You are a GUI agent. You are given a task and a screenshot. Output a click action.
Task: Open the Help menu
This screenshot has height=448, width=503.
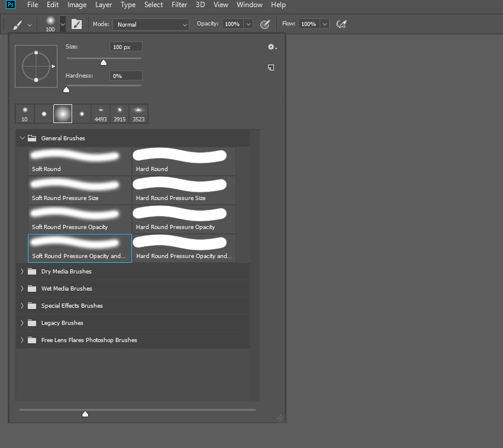[x=278, y=5]
